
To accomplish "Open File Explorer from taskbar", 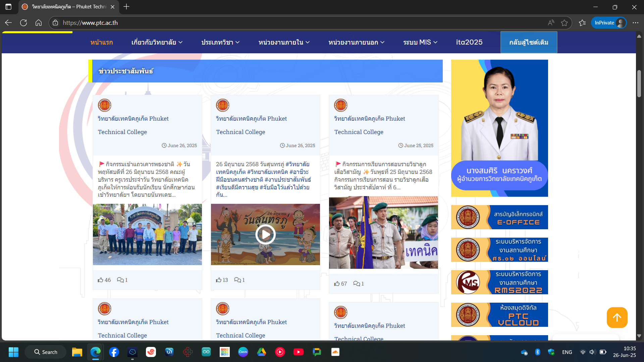I will pos(77,352).
